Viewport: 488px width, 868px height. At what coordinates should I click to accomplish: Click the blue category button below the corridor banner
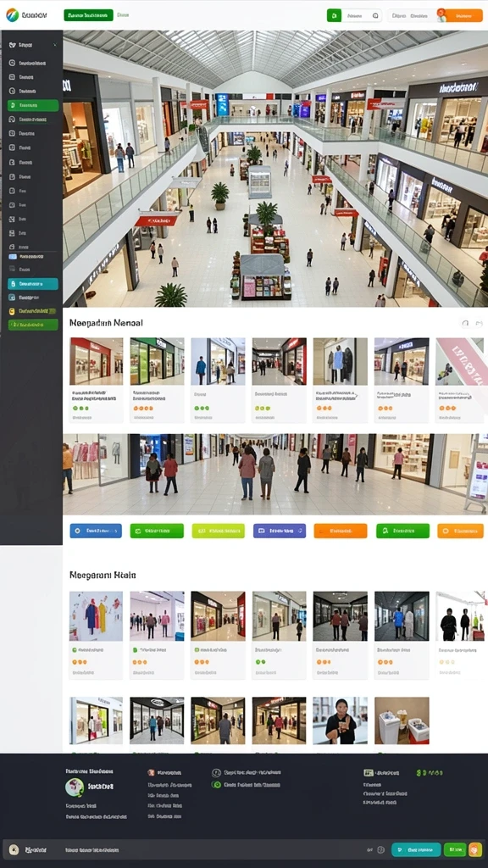pos(96,531)
